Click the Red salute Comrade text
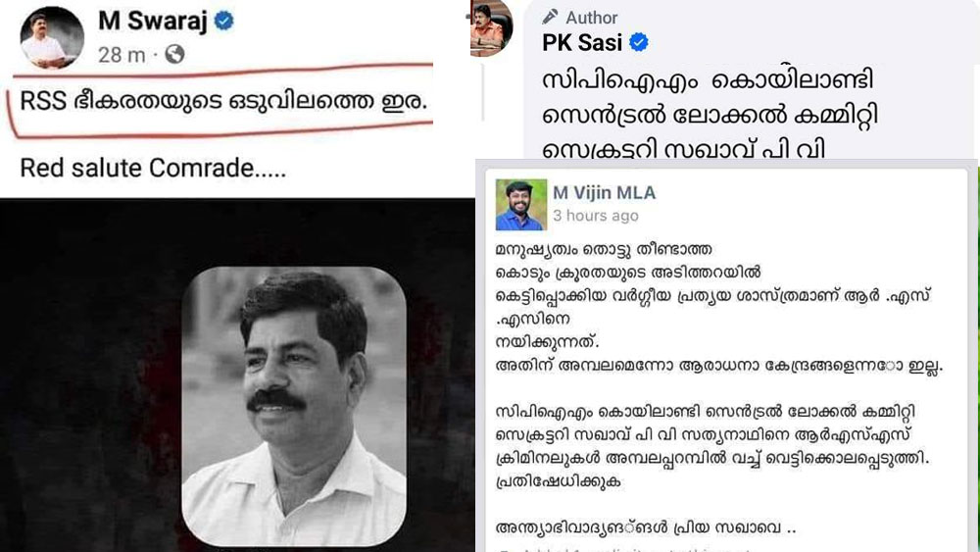980x552 pixels. [x=153, y=169]
